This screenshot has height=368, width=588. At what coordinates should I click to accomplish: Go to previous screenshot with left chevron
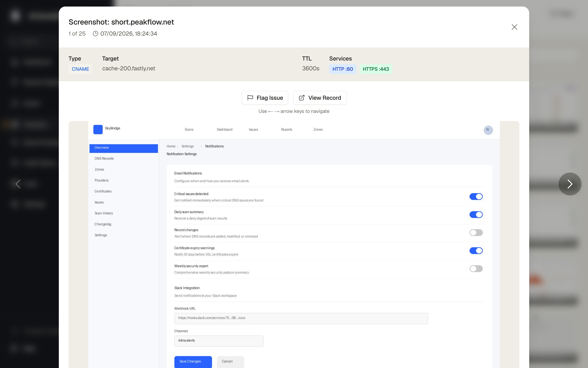tap(18, 184)
